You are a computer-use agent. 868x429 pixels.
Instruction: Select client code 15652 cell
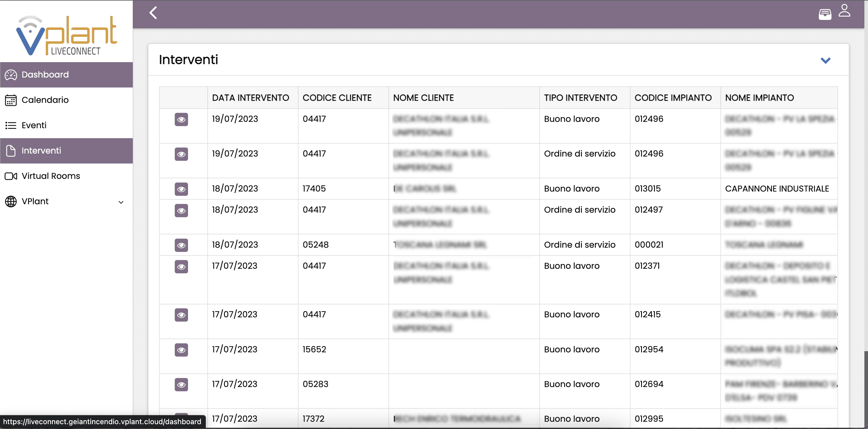(x=343, y=356)
